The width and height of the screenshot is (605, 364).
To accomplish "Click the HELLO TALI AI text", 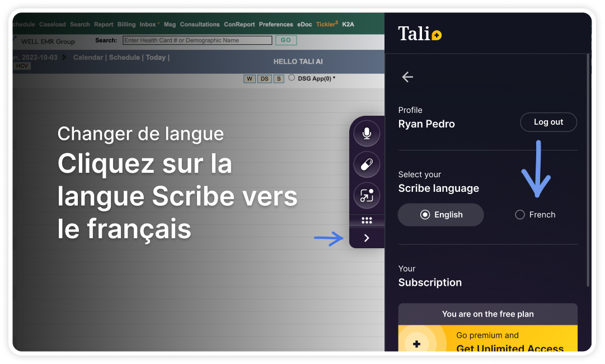I will [298, 62].
